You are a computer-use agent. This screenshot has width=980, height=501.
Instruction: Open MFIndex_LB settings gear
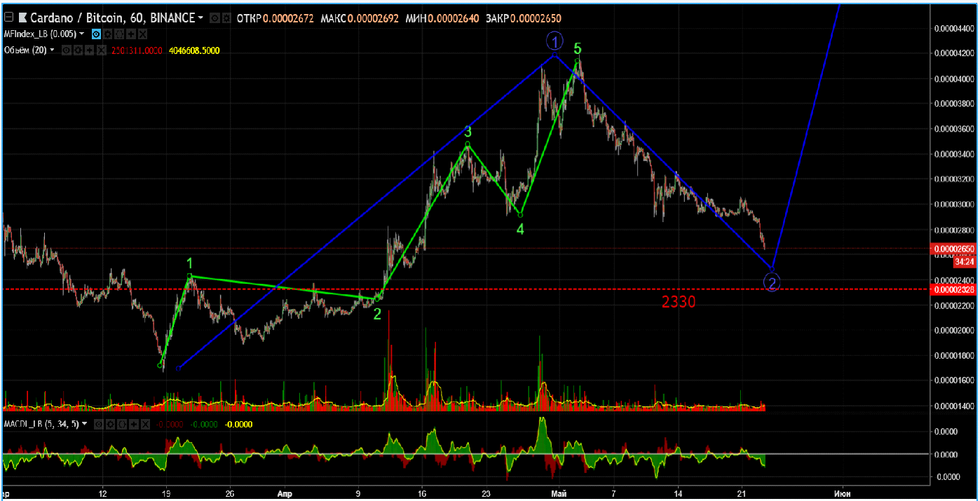[x=108, y=34]
